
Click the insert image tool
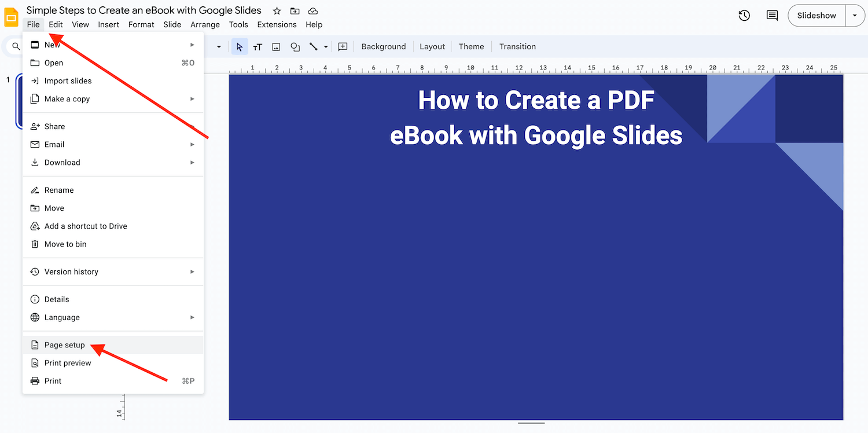point(277,47)
